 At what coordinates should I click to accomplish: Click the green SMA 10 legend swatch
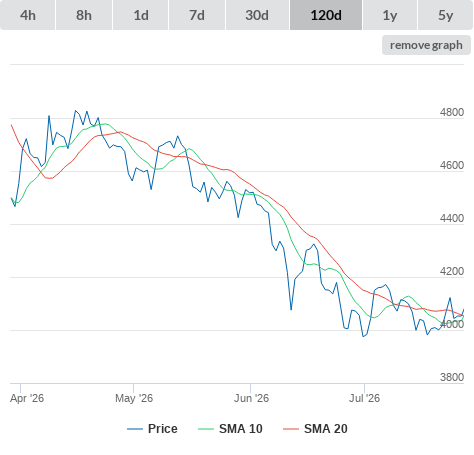tap(206, 429)
